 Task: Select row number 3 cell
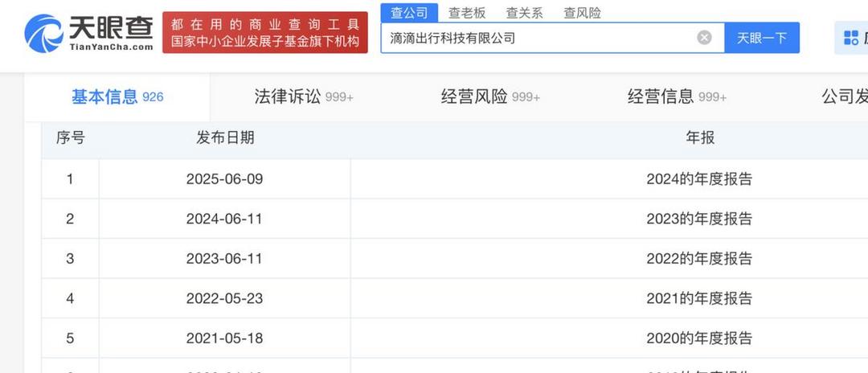coord(70,258)
